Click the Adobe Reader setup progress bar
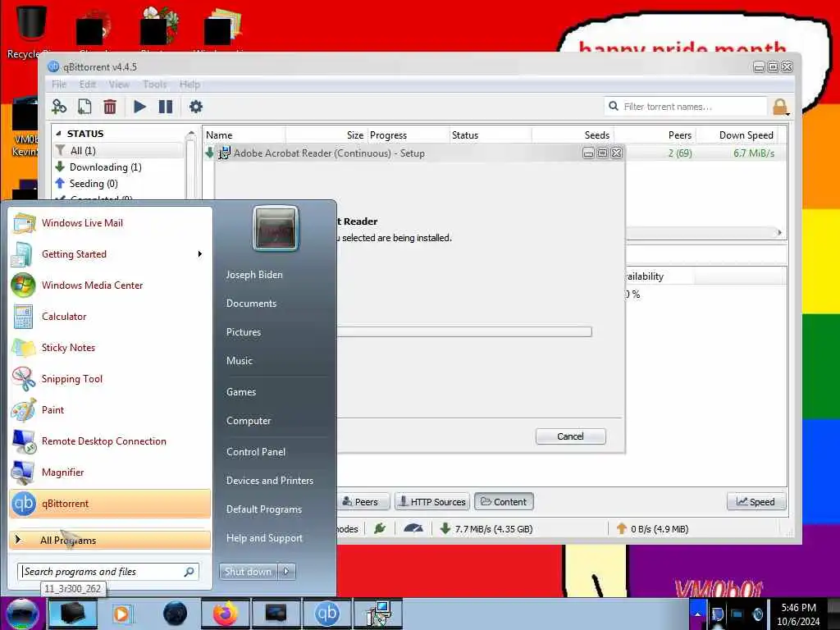 464,331
